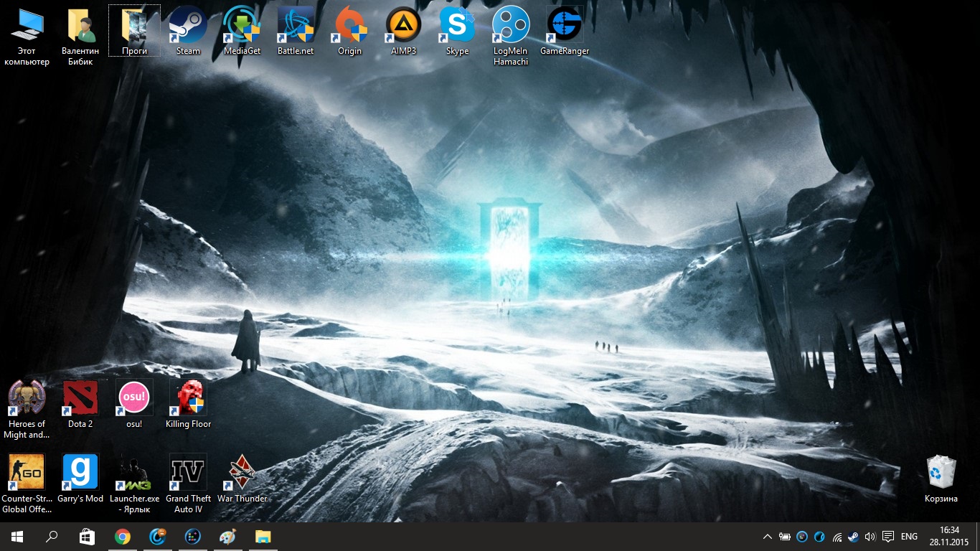Check the battery status tray icon
The image size is (980, 551).
coord(785,537)
